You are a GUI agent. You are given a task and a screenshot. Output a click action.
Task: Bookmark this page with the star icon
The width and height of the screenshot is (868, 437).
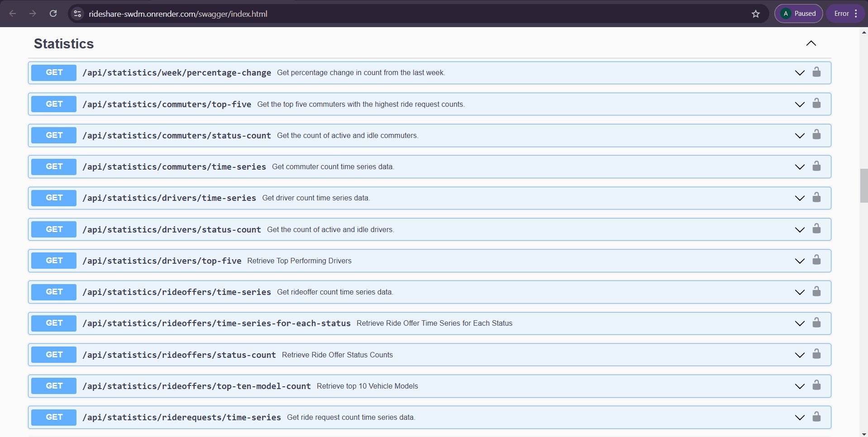[756, 14]
